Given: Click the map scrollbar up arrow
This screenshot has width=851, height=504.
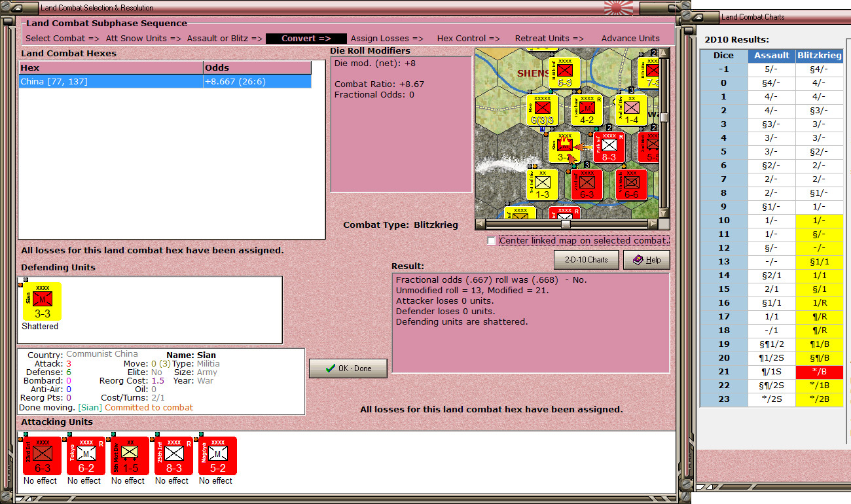Looking at the screenshot, I should [x=664, y=53].
